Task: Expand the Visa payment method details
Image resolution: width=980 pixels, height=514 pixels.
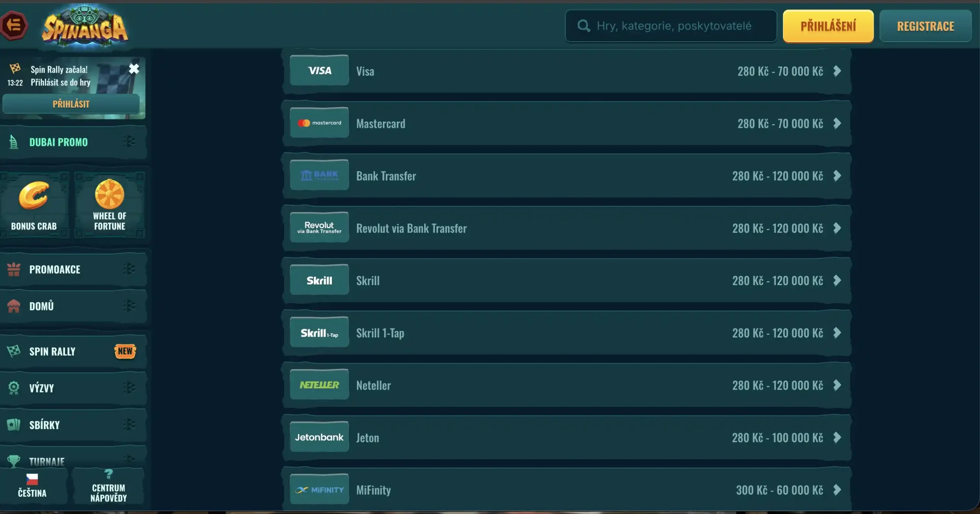Action: click(x=838, y=70)
